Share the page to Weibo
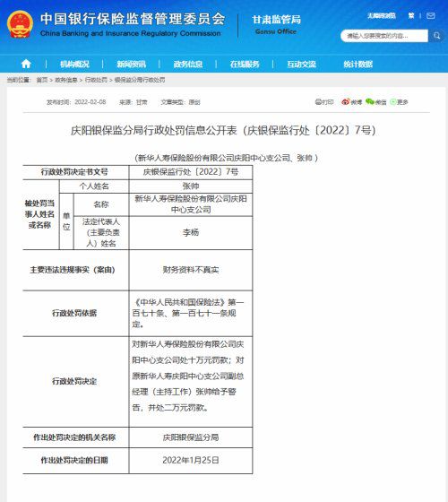The image size is (448, 502). pyautogui.click(x=351, y=102)
